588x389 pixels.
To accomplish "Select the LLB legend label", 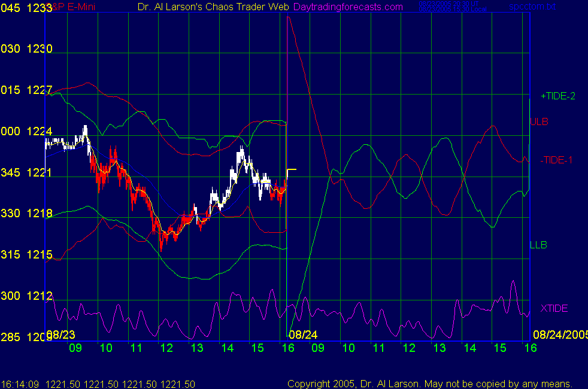I will point(538,245).
